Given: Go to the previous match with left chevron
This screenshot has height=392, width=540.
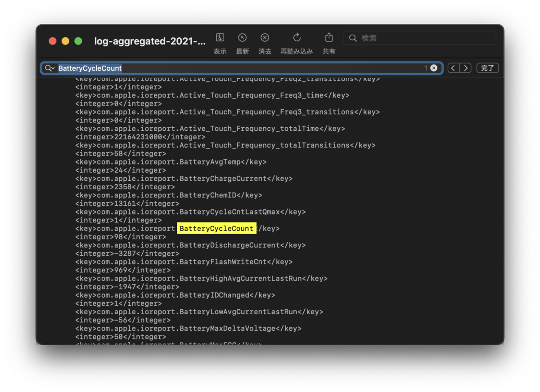Looking at the screenshot, I should coord(454,68).
